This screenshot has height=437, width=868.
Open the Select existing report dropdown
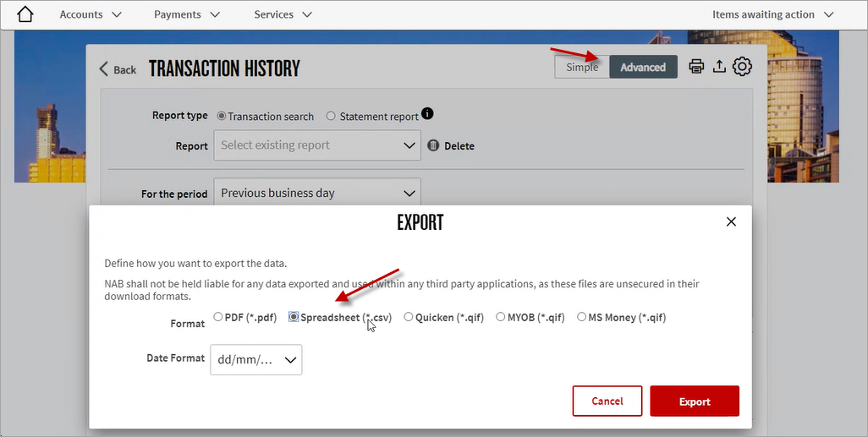[317, 145]
